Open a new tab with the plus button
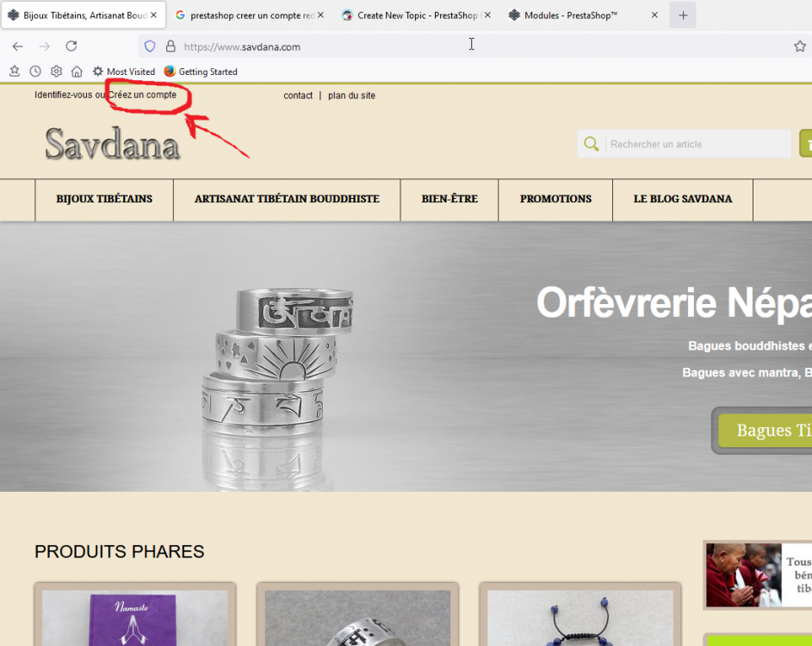Image resolution: width=812 pixels, height=646 pixels. coord(683,15)
